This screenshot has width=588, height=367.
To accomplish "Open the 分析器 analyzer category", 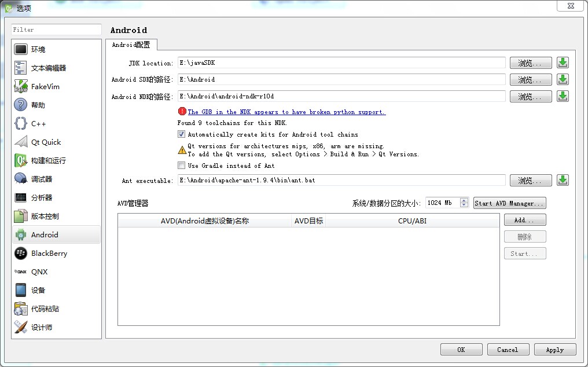I will 56,197.
